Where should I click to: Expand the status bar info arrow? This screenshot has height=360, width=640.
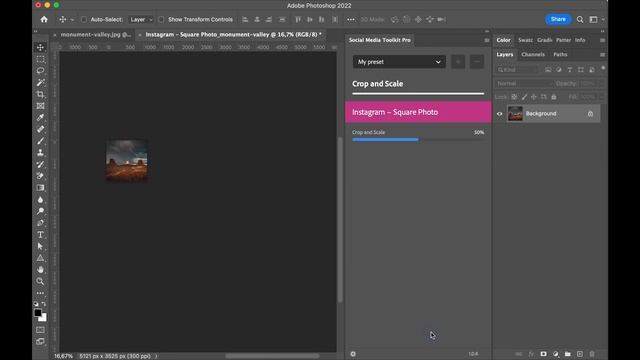point(156,356)
